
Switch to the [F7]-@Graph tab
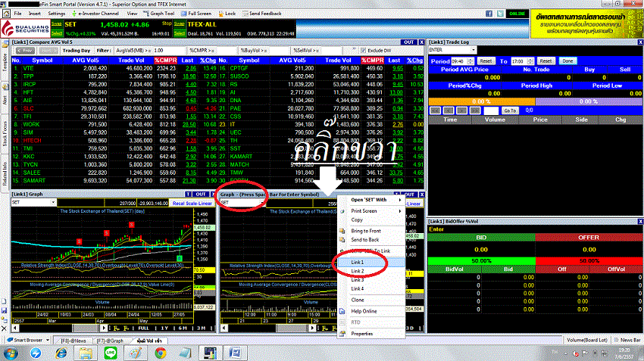(x=110, y=341)
